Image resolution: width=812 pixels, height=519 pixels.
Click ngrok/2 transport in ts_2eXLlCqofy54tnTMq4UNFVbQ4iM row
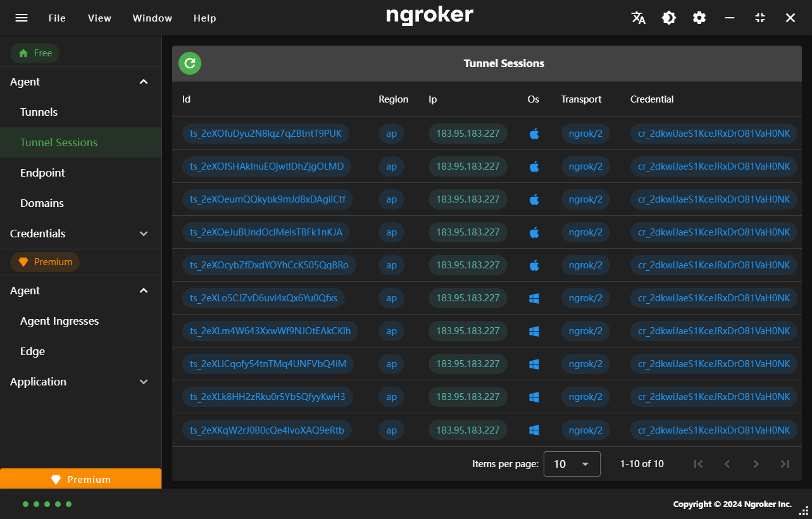point(585,364)
